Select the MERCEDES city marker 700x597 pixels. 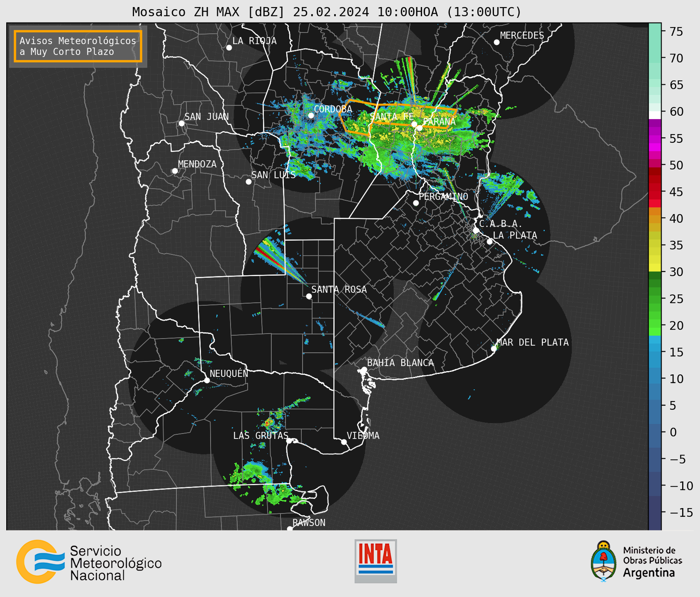(x=497, y=42)
